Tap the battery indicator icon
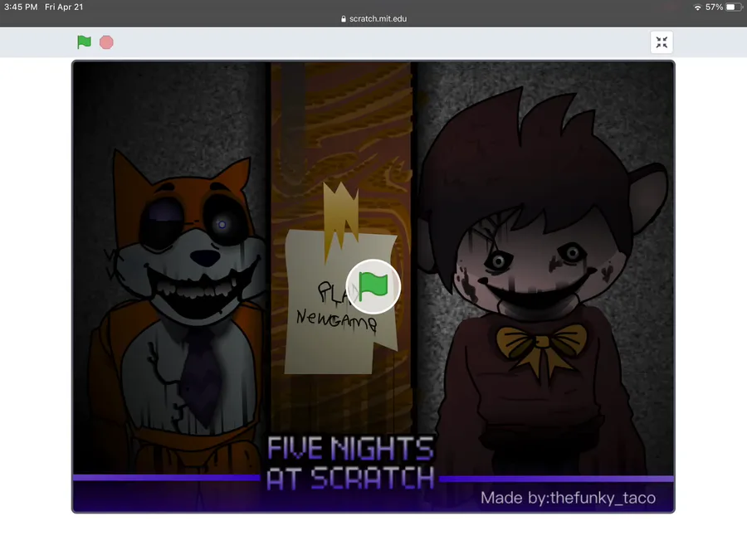The width and height of the screenshot is (747, 560). tap(734, 7)
